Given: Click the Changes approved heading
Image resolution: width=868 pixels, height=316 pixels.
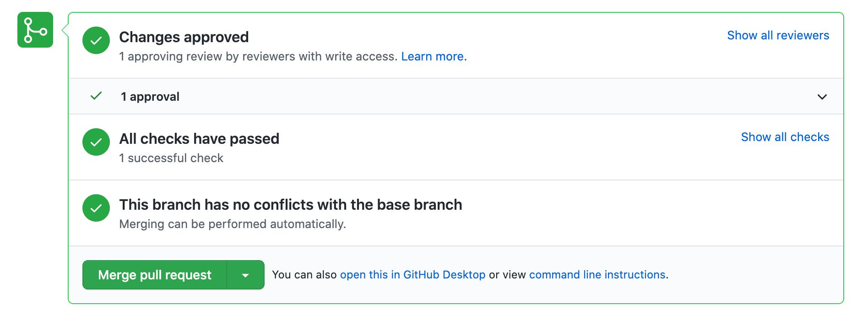Looking at the screenshot, I should click(x=184, y=37).
